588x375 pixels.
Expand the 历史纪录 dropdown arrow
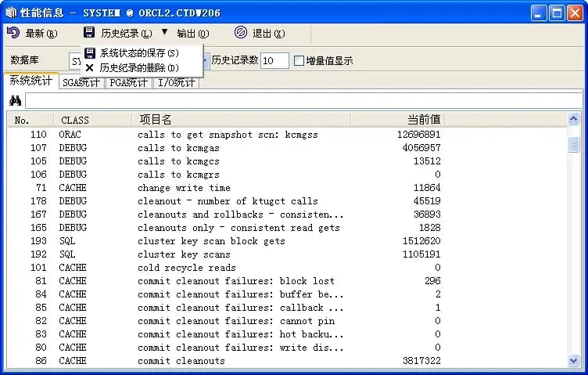tap(164, 33)
